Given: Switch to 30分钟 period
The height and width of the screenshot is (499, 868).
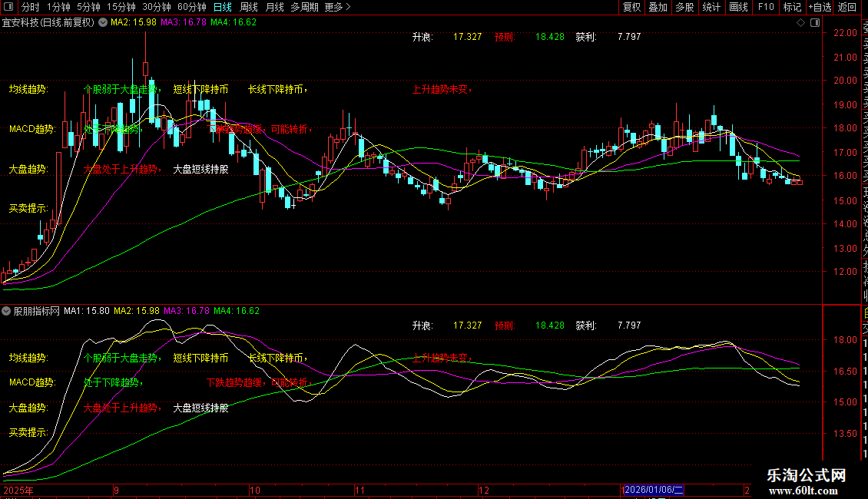Looking at the screenshot, I should click(157, 7).
